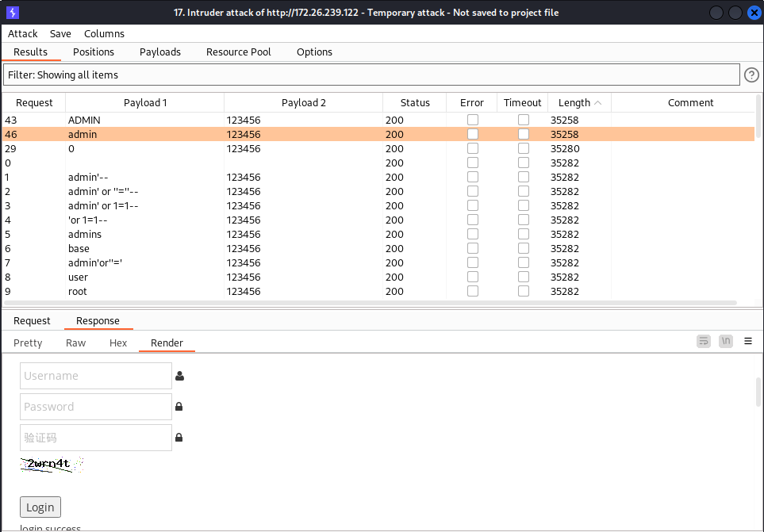Click the rendered response vertical scrollbar

click(x=758, y=392)
